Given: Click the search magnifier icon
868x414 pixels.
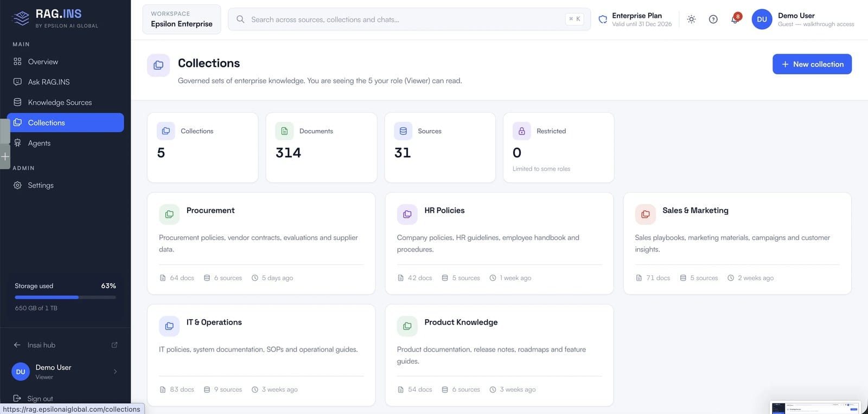Looking at the screenshot, I should click(x=240, y=19).
